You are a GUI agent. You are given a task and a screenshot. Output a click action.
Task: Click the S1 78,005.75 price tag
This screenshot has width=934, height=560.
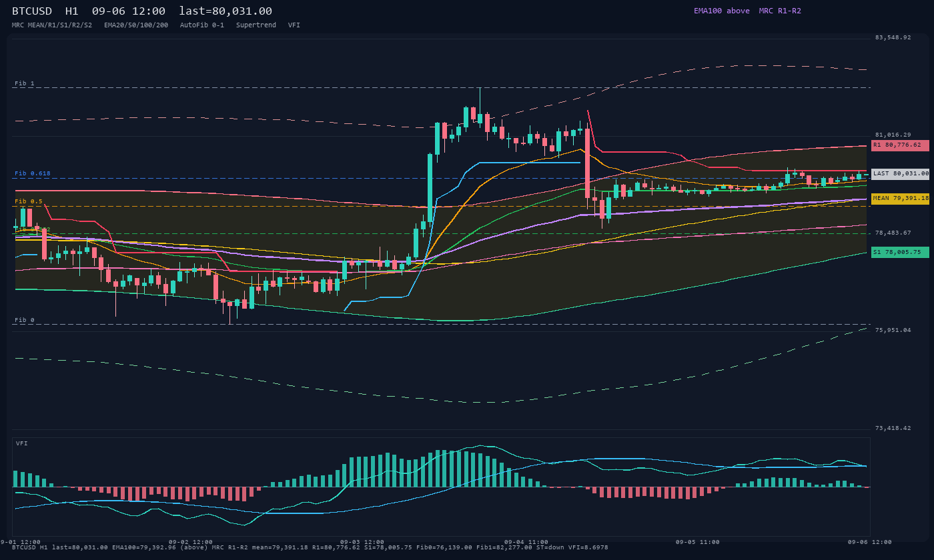point(900,253)
